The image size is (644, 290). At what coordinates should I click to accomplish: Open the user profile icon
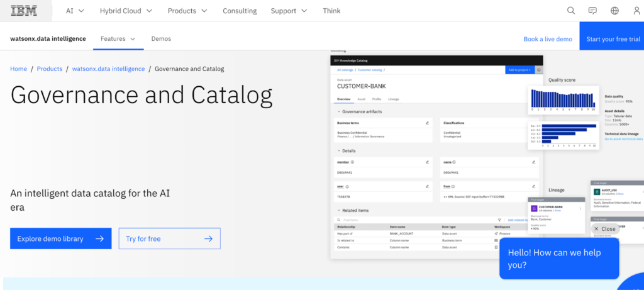click(636, 11)
